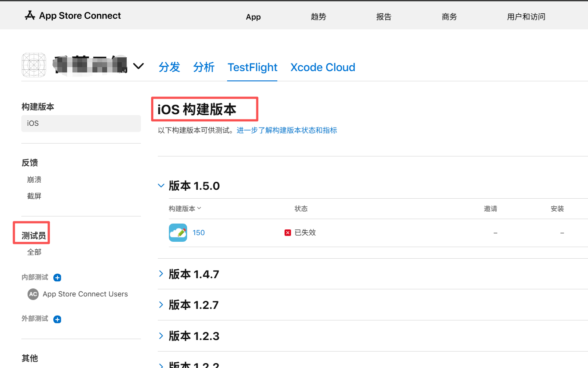The image size is (588, 368).
Task: Open the 趋势 top menu
Action: tap(319, 17)
